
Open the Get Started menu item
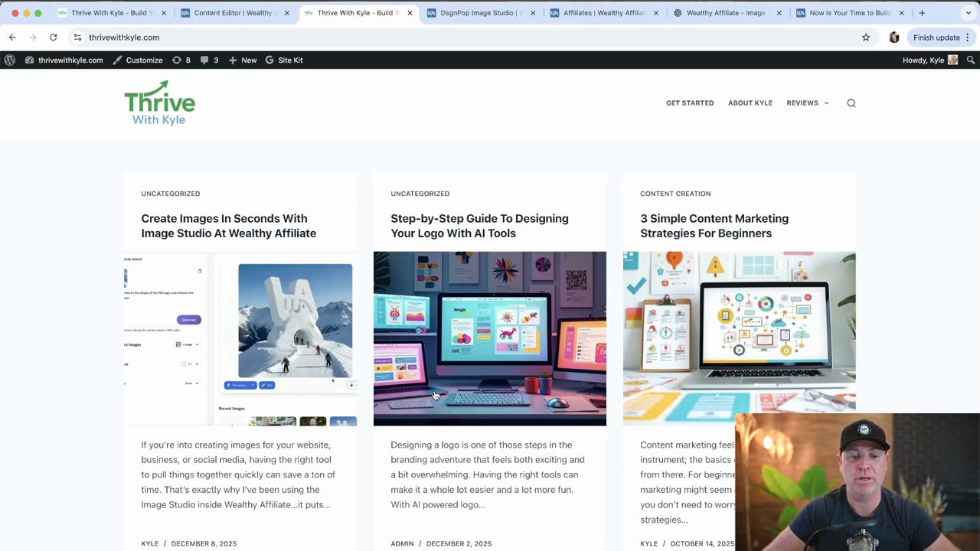(x=689, y=103)
